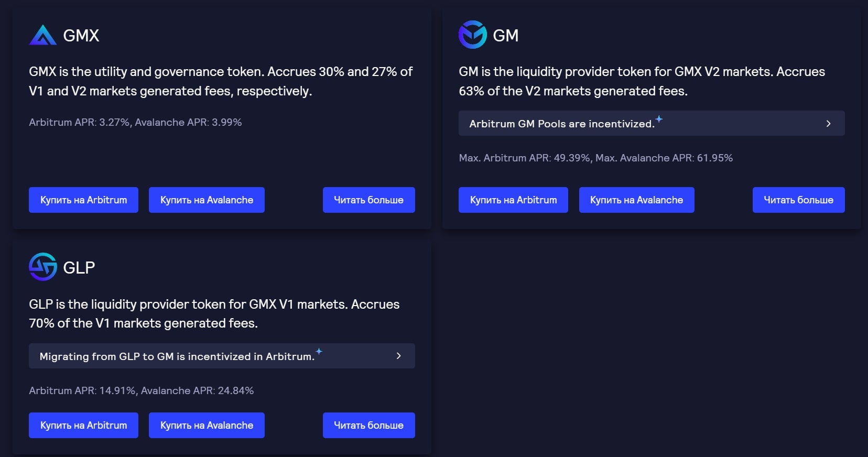Click sparkle icon after GLP migration text
The height and width of the screenshot is (457, 868).
pyautogui.click(x=319, y=351)
